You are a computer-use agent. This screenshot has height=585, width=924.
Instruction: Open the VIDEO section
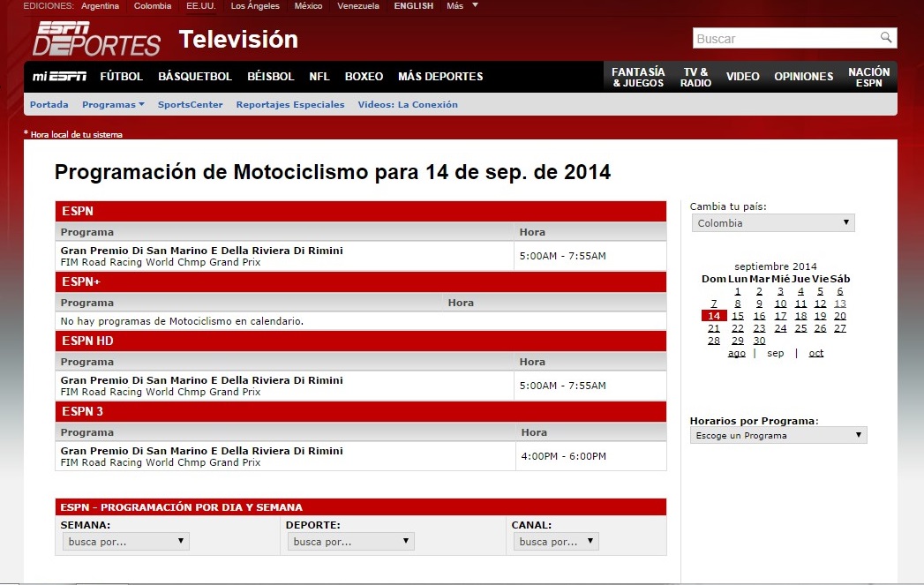[742, 77]
